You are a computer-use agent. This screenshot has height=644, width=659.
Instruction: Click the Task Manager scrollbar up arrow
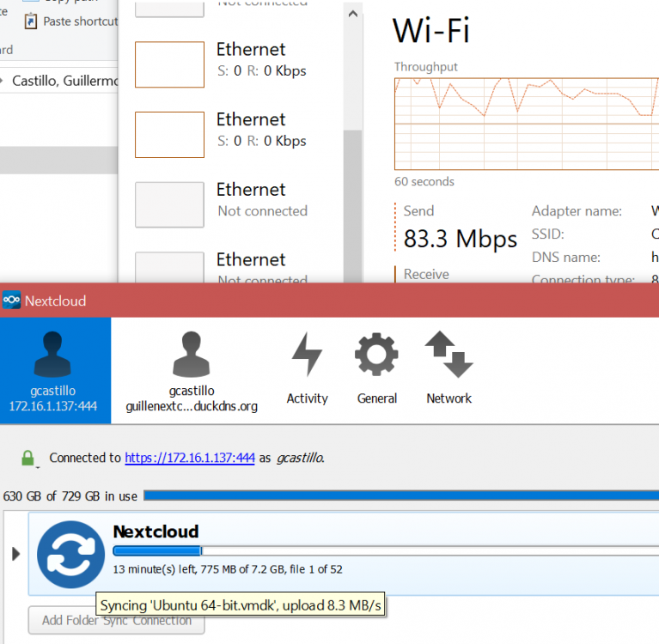(353, 14)
